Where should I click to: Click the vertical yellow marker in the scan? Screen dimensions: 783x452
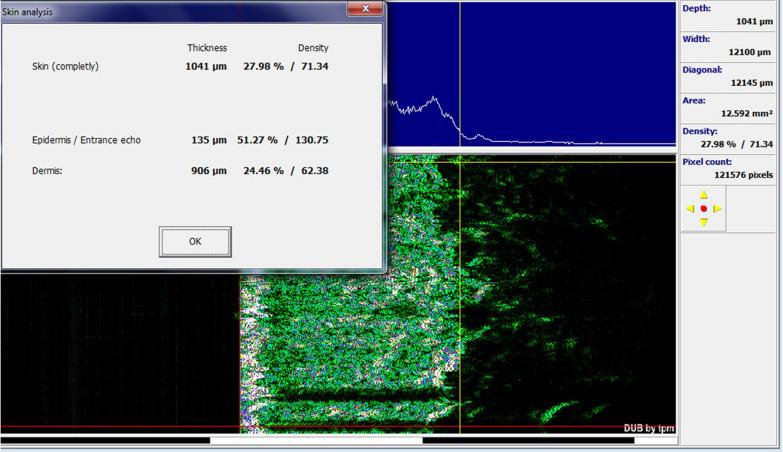(460, 300)
